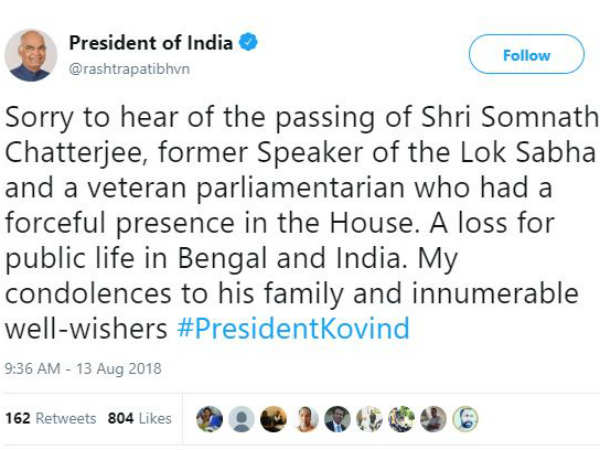Click the first liker avatar icon

pyautogui.click(x=209, y=419)
